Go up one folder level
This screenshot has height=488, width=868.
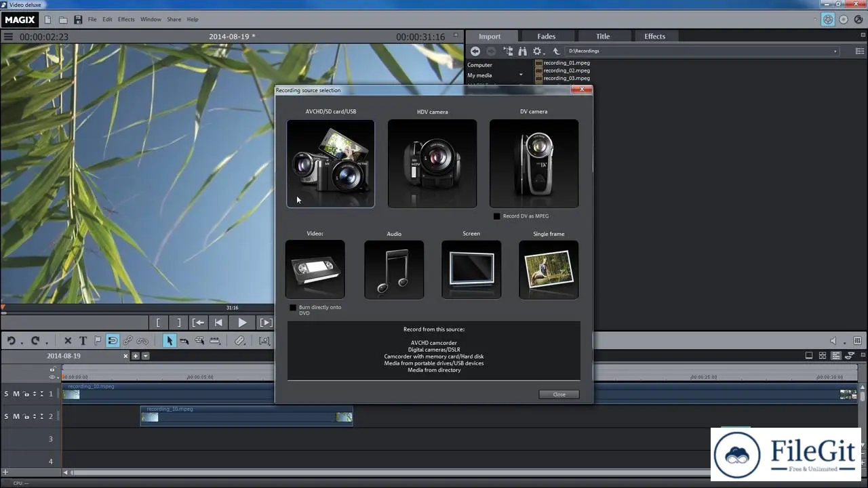(x=556, y=51)
